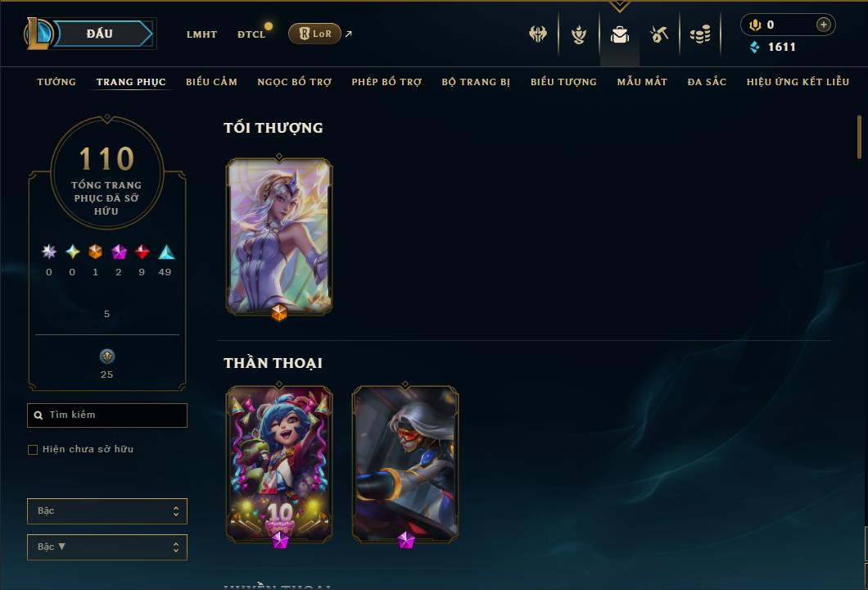Click the ultimate orange gem tier icon

point(95,252)
